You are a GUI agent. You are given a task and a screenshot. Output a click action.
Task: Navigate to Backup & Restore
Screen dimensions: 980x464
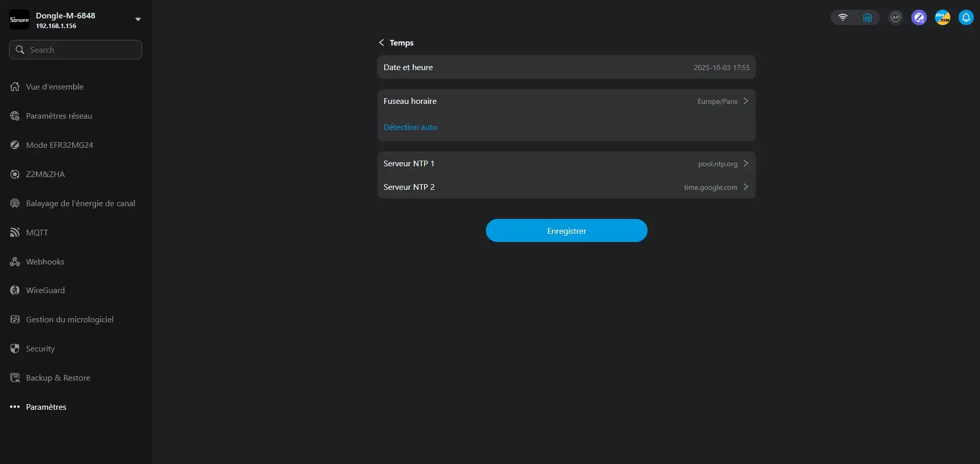[x=58, y=378]
